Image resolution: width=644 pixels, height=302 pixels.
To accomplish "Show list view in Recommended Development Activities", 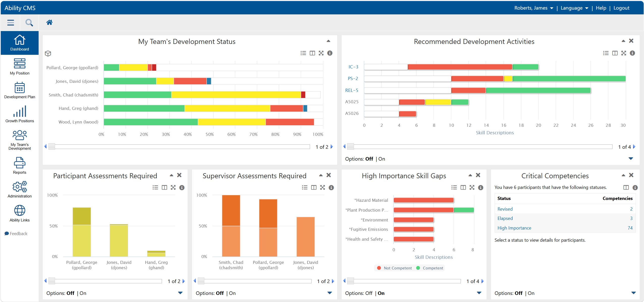I will (606, 53).
